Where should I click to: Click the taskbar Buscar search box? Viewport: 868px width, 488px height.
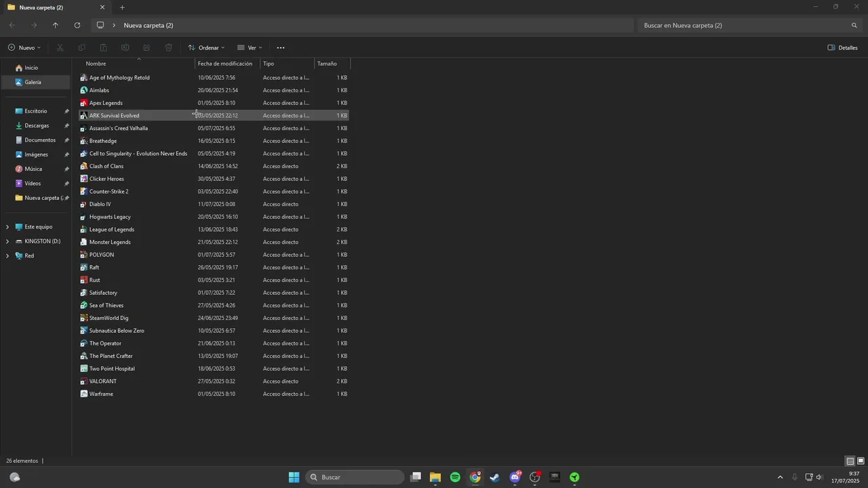coord(355,477)
